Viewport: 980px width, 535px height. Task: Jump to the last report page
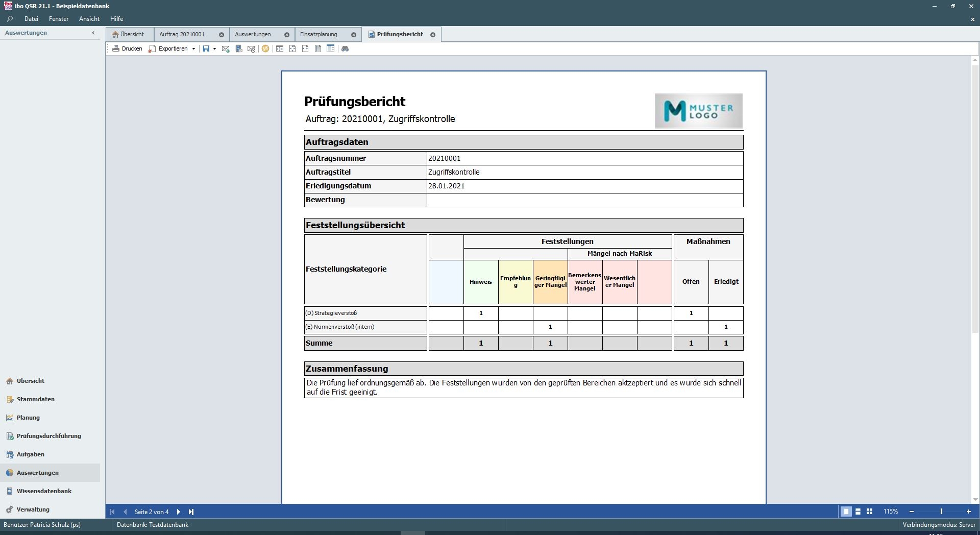[x=191, y=512]
